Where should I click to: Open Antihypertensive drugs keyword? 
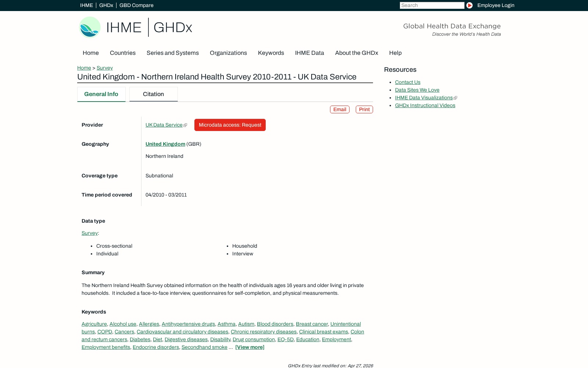[x=188, y=324]
